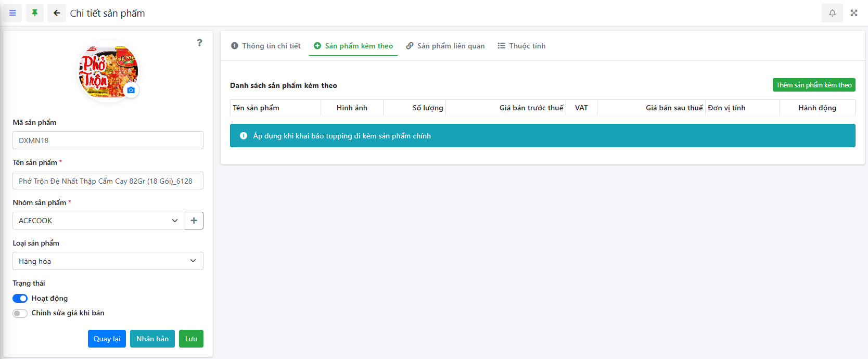Switch to the Thuộc tính tab
This screenshot has width=868, height=359.
coord(521,46)
